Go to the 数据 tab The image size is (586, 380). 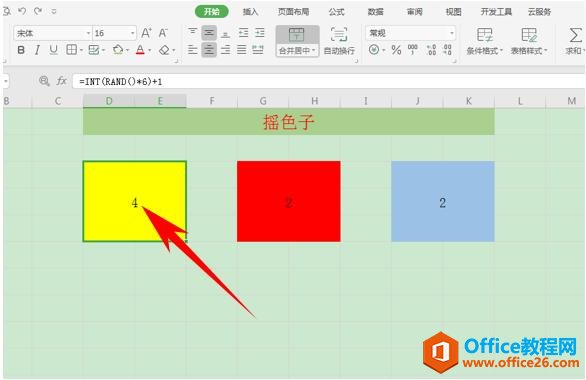click(x=375, y=12)
